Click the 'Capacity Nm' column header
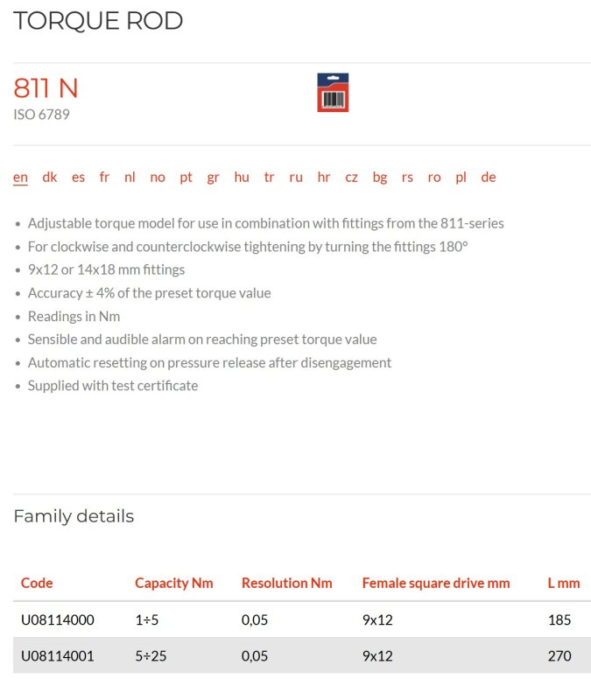Image resolution: width=591 pixels, height=700 pixels. coord(173,583)
